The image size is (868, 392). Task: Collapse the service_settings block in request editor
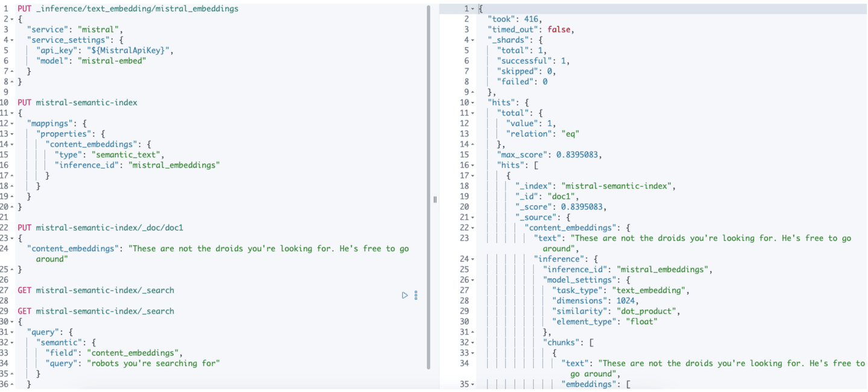[13, 40]
